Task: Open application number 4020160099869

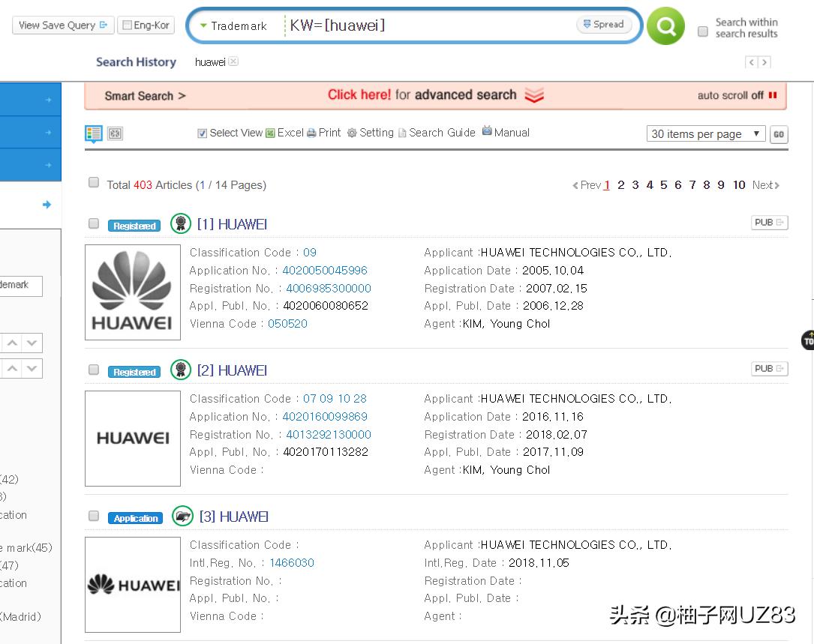Action: click(x=325, y=417)
